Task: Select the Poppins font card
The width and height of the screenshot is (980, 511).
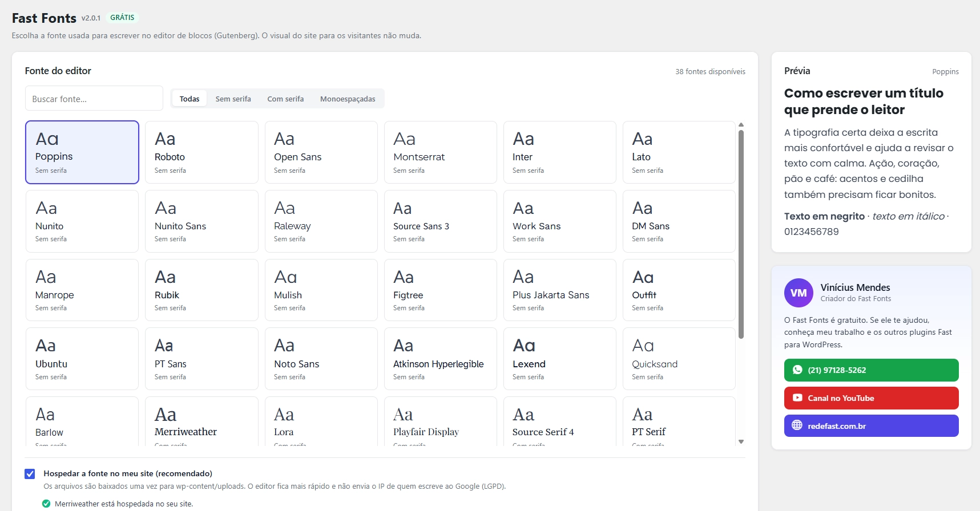Action: (x=82, y=152)
